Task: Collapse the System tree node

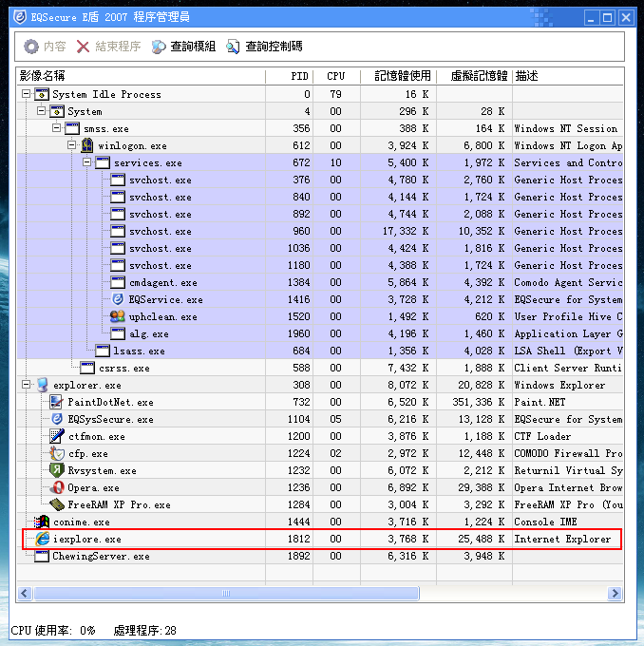Action: point(41,111)
